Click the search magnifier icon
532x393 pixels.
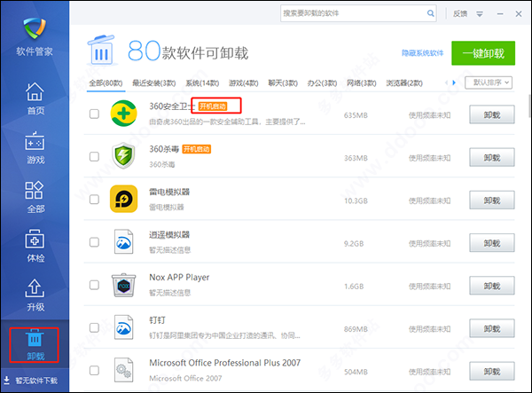(x=430, y=13)
